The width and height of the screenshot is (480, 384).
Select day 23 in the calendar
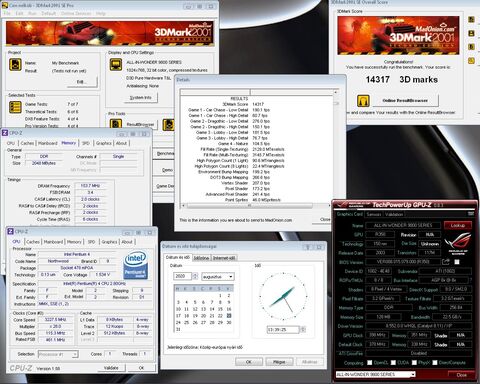(229, 316)
